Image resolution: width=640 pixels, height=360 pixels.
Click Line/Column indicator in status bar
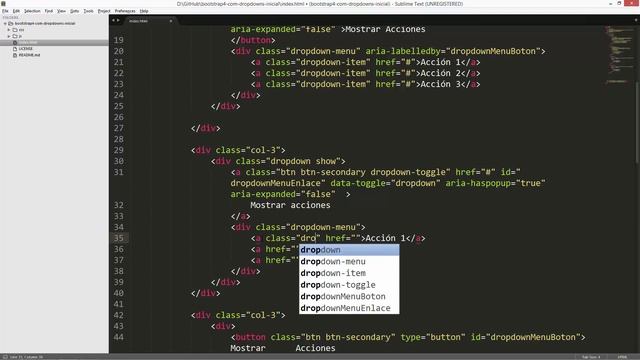point(27,357)
